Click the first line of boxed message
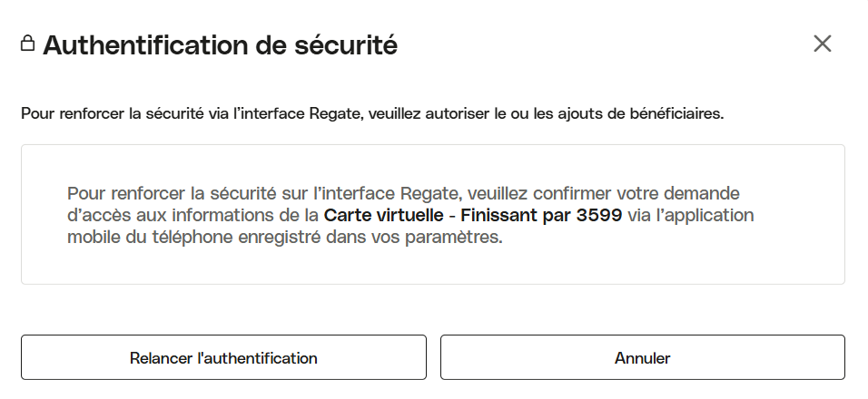This screenshot has width=868, height=399. (403, 193)
